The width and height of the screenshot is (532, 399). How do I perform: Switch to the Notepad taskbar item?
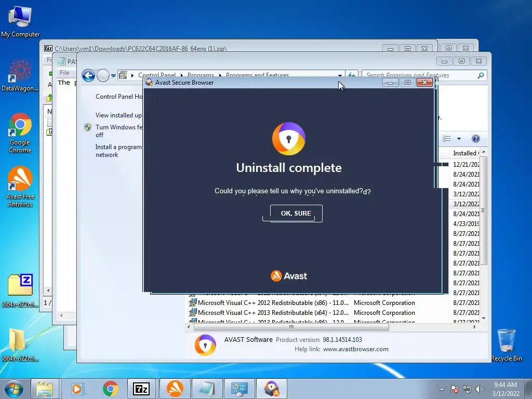pos(207,389)
